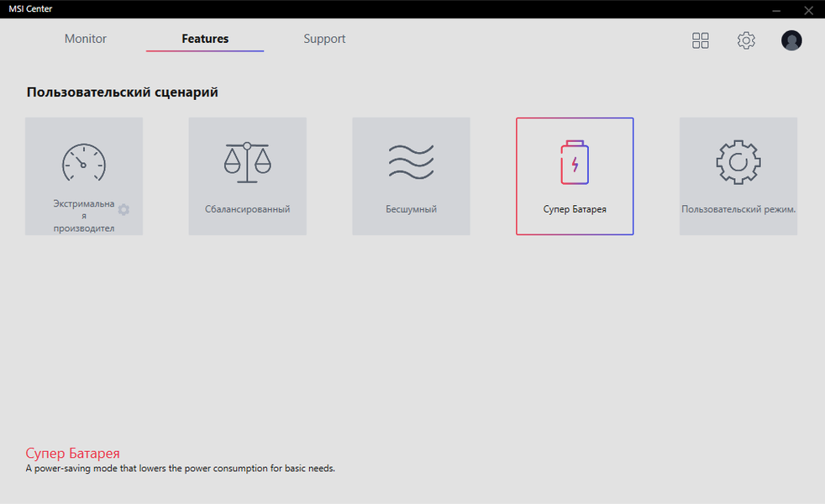Select the Экстримальная производительность scenario tile
The width and height of the screenshot is (825, 504).
[x=84, y=176]
